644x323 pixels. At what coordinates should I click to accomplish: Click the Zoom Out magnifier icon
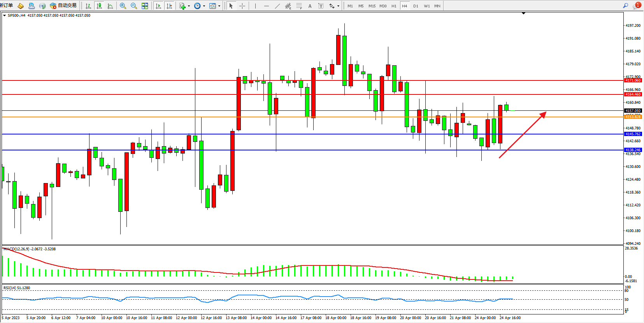coord(134,6)
